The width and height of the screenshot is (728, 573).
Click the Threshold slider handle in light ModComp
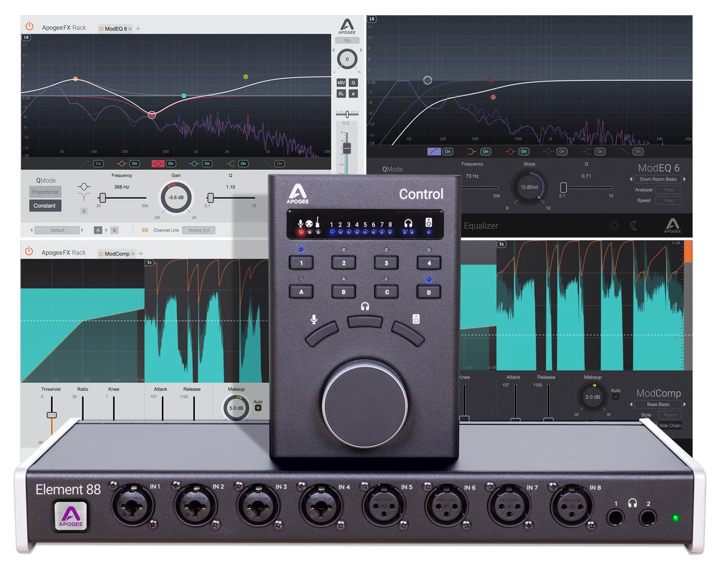[52, 415]
